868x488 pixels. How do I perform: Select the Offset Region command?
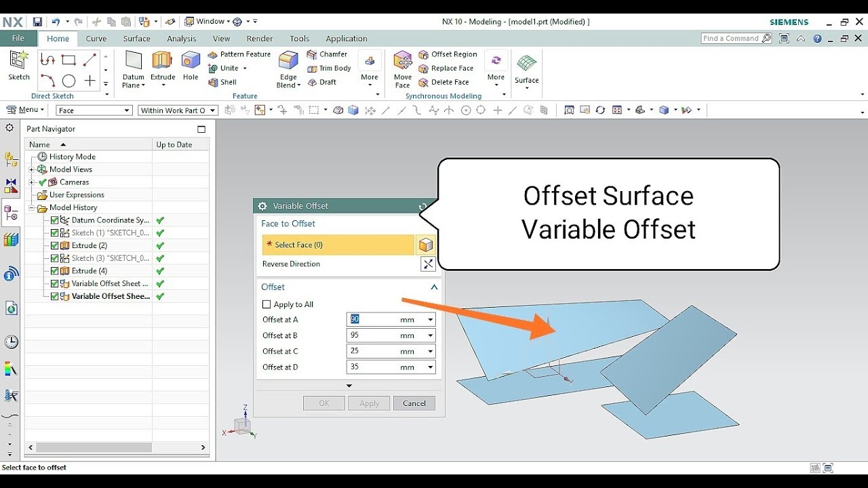click(448, 54)
